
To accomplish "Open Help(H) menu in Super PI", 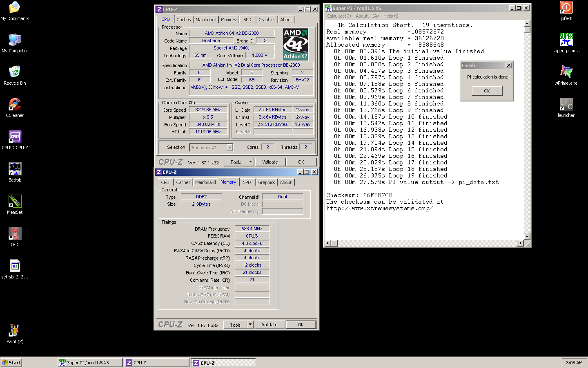I will point(391,16).
